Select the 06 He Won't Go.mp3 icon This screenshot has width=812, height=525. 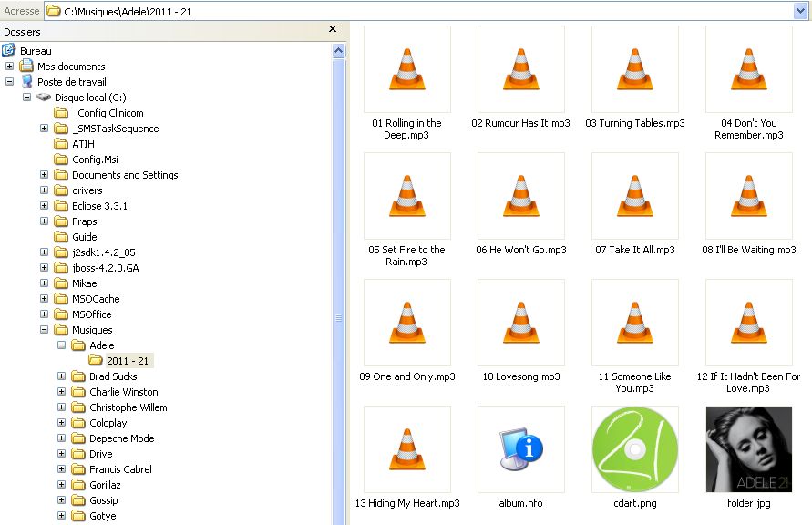(521, 196)
